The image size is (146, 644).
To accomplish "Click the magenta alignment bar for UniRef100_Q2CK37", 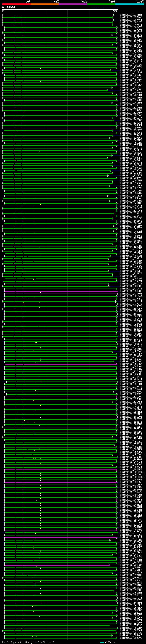I will pos(57,565).
